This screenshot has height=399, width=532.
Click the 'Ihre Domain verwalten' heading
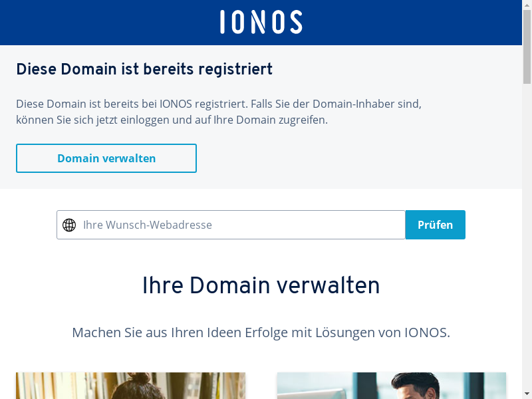click(x=261, y=285)
